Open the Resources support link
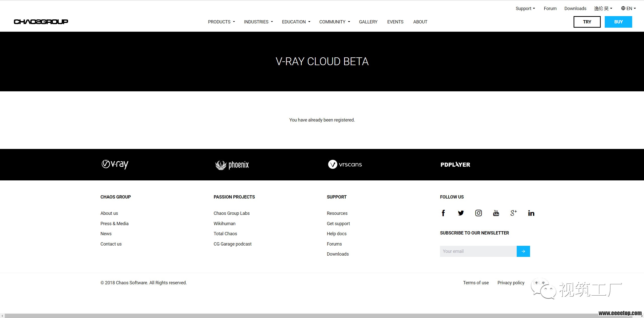Screen dimensions: 644x318 click(x=337, y=213)
